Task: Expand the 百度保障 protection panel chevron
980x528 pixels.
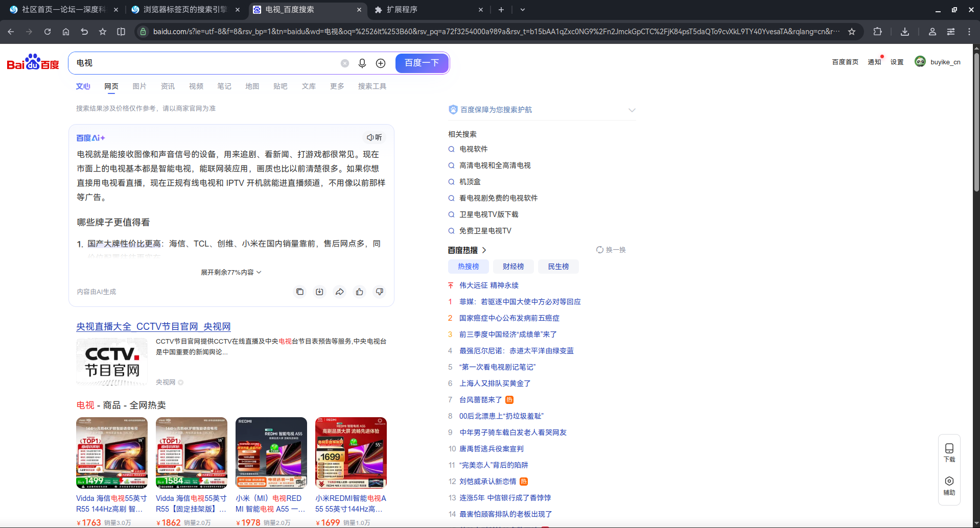Action: tap(632, 110)
